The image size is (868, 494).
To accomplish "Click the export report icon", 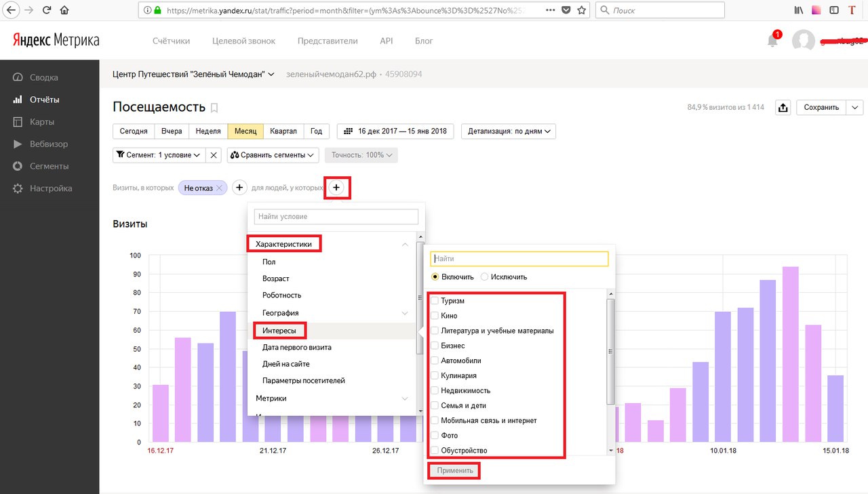I will [x=783, y=108].
